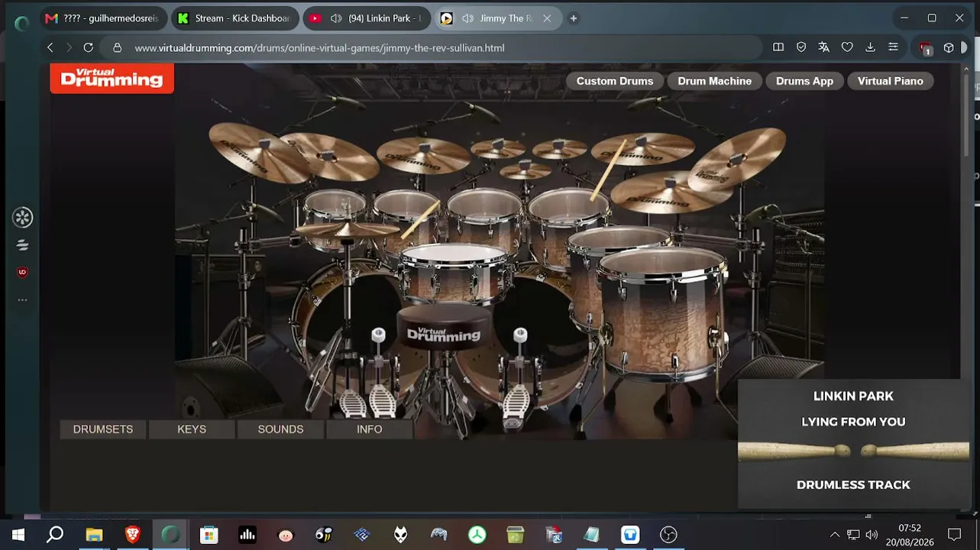Open the browser settings sliders icon
The height and width of the screenshot is (550, 980).
pyautogui.click(x=893, y=47)
